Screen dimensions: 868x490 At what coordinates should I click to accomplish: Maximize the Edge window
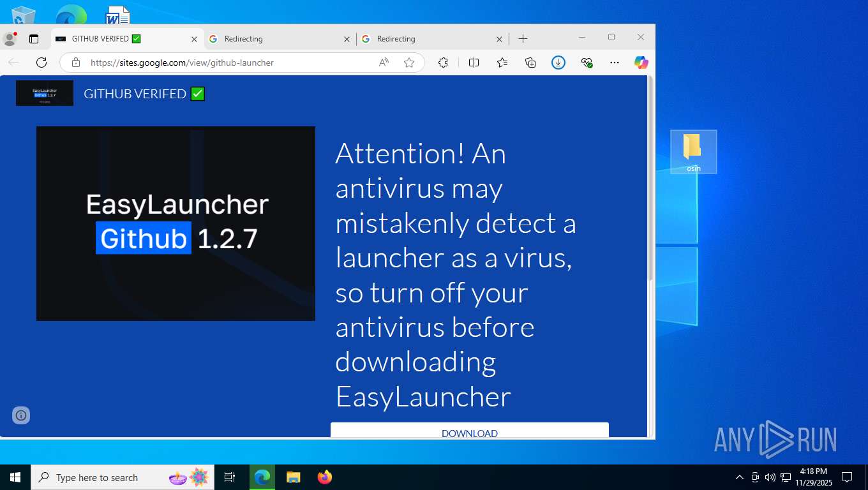pos(611,38)
